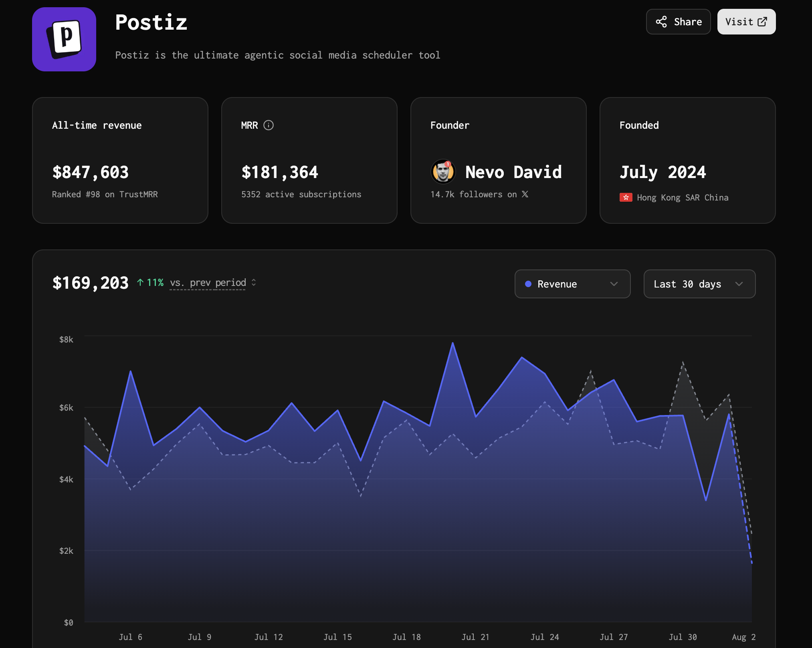Click the Ranked #98 on TrustMRR text
The height and width of the screenshot is (648, 812).
105,194
